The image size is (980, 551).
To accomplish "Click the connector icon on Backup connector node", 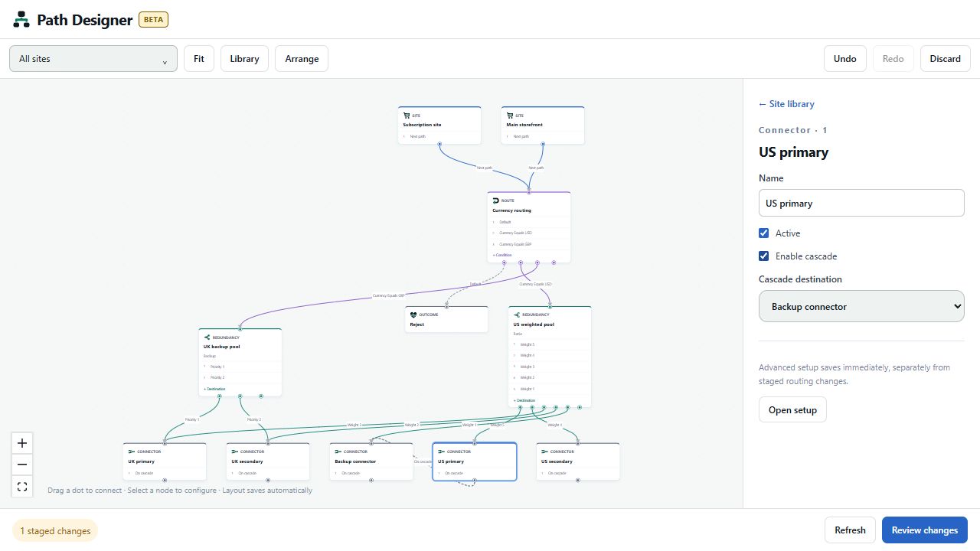I will (338, 452).
